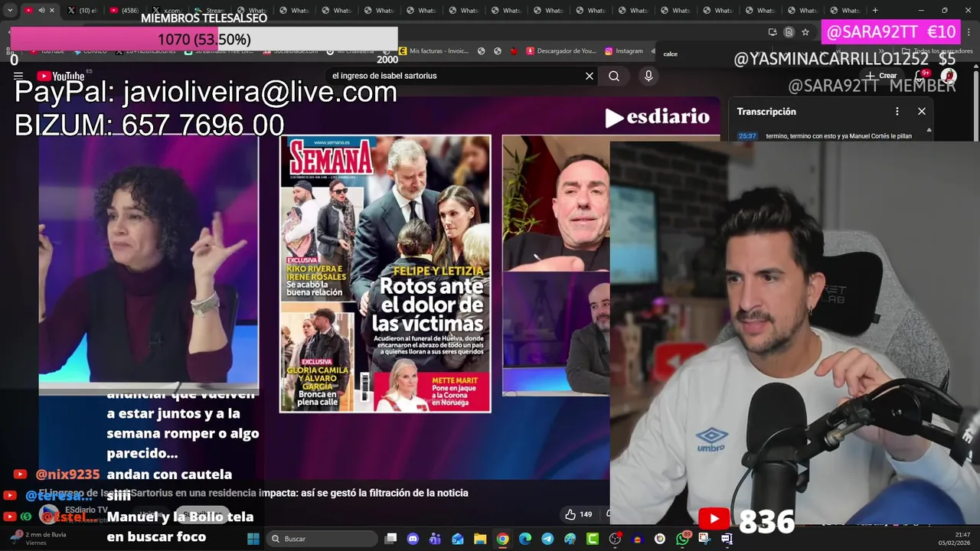Switch to the x.com tab
980x551 pixels.
click(167, 10)
